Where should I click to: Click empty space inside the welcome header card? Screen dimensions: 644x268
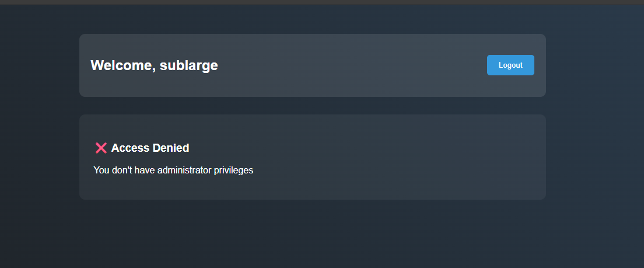350,65
